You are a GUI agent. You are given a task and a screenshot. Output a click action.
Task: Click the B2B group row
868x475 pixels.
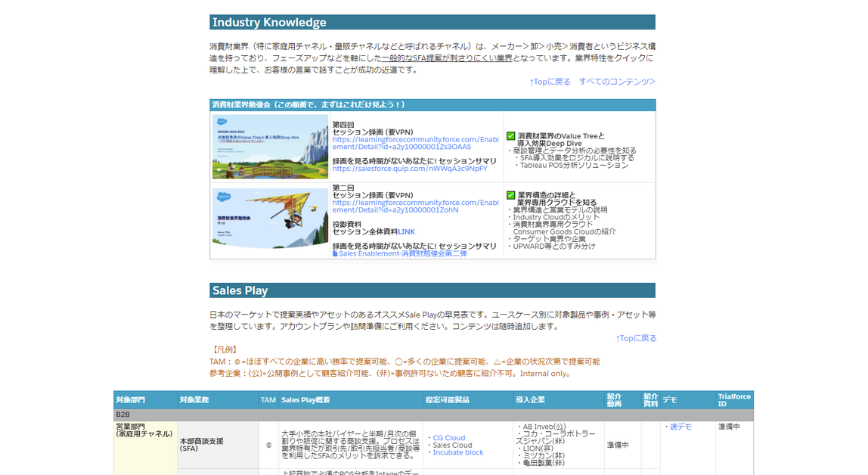[433, 414]
